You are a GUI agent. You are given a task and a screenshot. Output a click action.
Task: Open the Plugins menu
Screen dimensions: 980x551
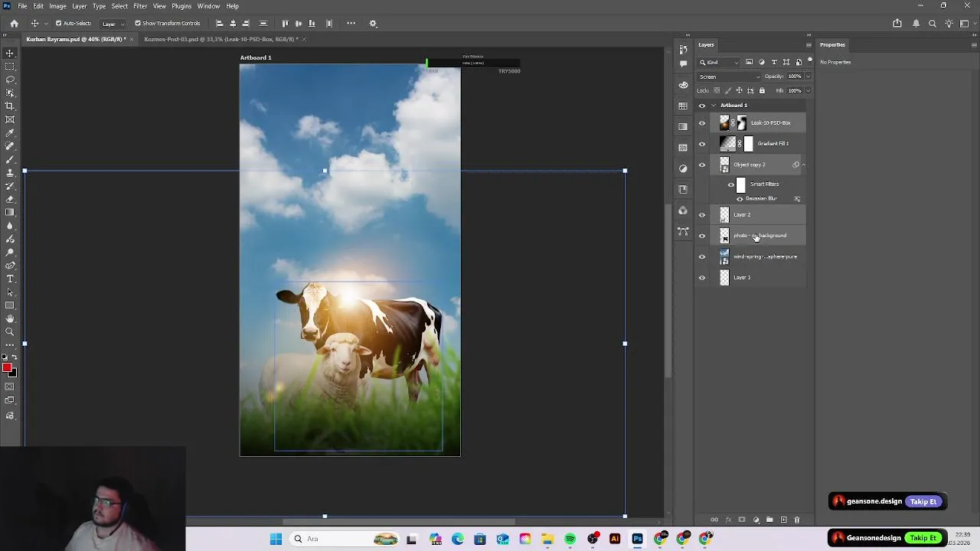(181, 6)
